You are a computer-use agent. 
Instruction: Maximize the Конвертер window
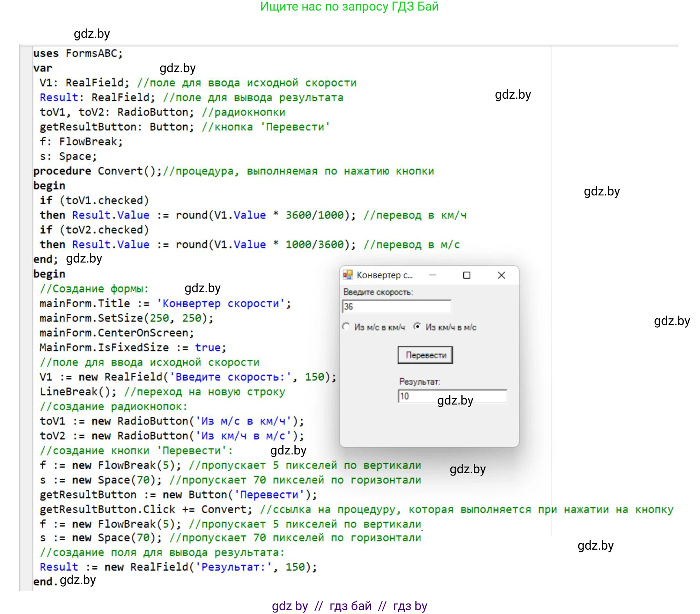(466, 275)
